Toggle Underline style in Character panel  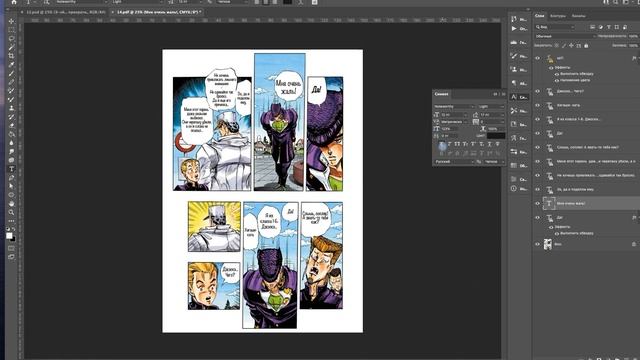pyautogui.click(x=489, y=144)
